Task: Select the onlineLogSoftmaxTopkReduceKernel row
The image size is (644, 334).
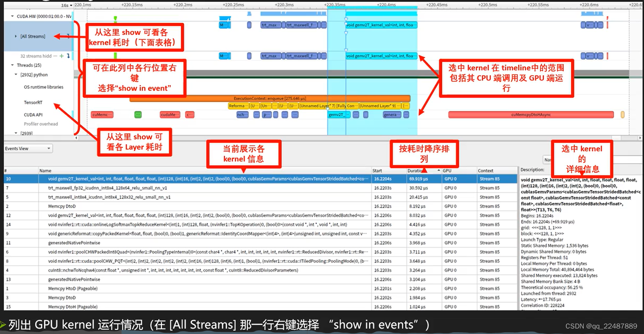Action: [x=260, y=224]
